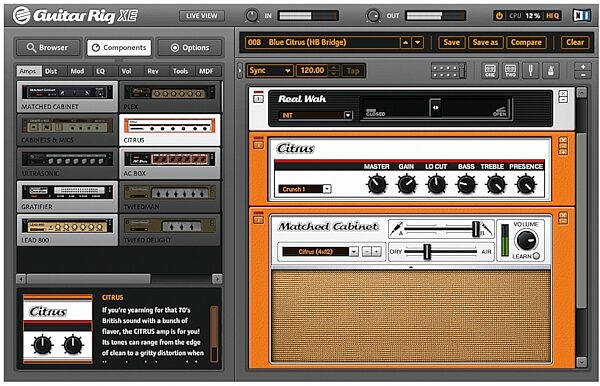Select the Tools component category

[180, 71]
